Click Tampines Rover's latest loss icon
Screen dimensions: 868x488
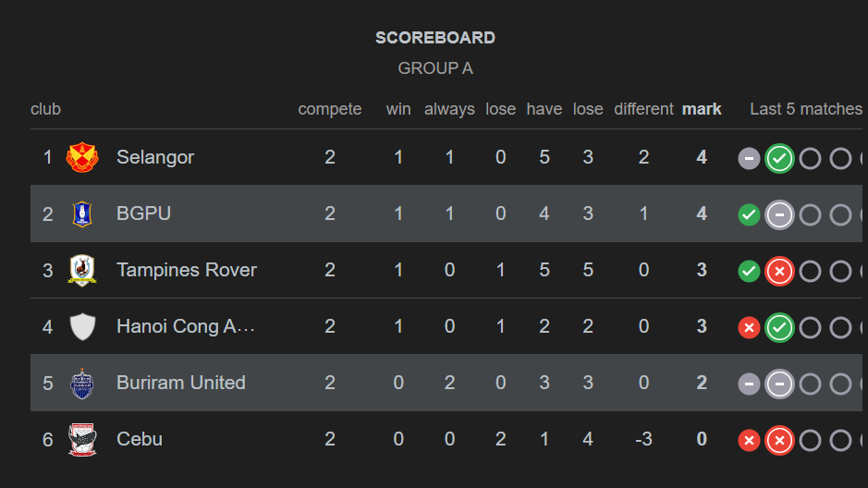coord(779,271)
